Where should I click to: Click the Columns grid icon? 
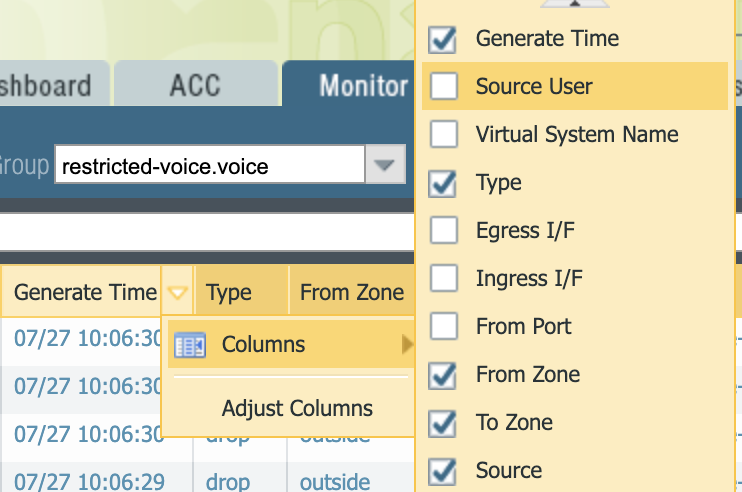coord(190,345)
